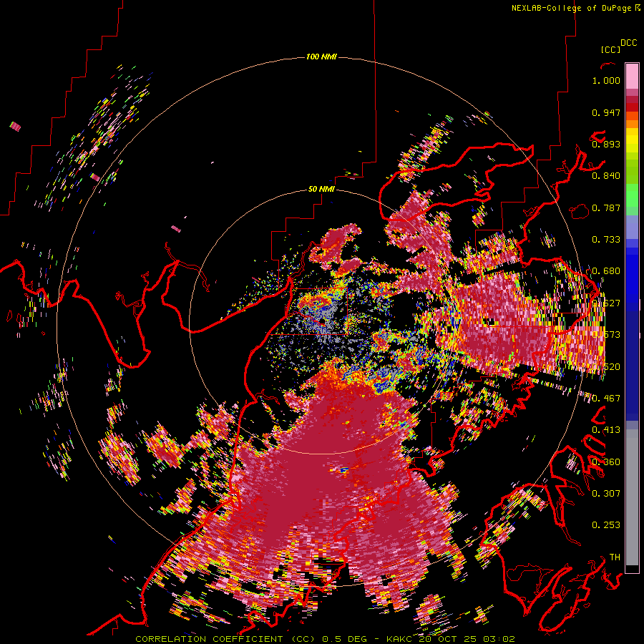Click the 100 NMI range ring label
This screenshot has height=644, width=644.
tap(321, 57)
